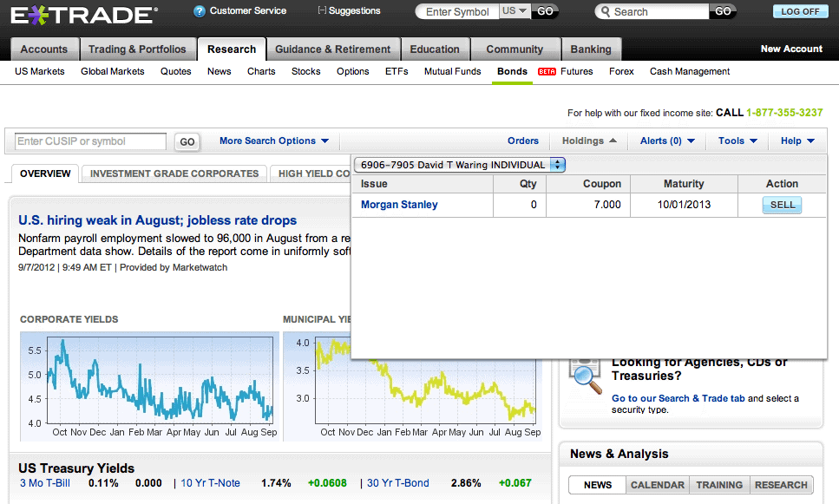
Task: Open the US market selector dropdown
Action: click(x=515, y=11)
